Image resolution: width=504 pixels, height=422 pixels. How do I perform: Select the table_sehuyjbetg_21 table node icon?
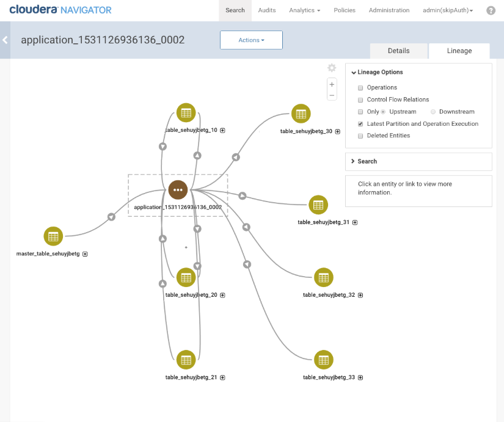point(186,360)
